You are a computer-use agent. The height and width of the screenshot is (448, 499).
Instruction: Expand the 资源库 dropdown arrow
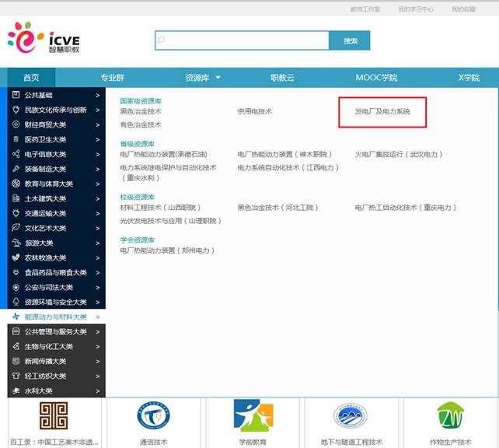pos(218,77)
